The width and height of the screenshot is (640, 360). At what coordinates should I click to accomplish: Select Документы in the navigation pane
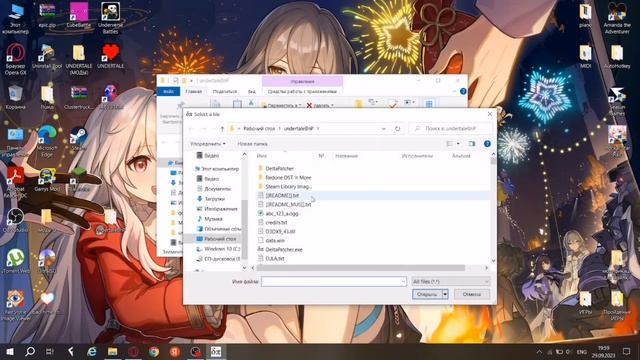pyautogui.click(x=214, y=189)
